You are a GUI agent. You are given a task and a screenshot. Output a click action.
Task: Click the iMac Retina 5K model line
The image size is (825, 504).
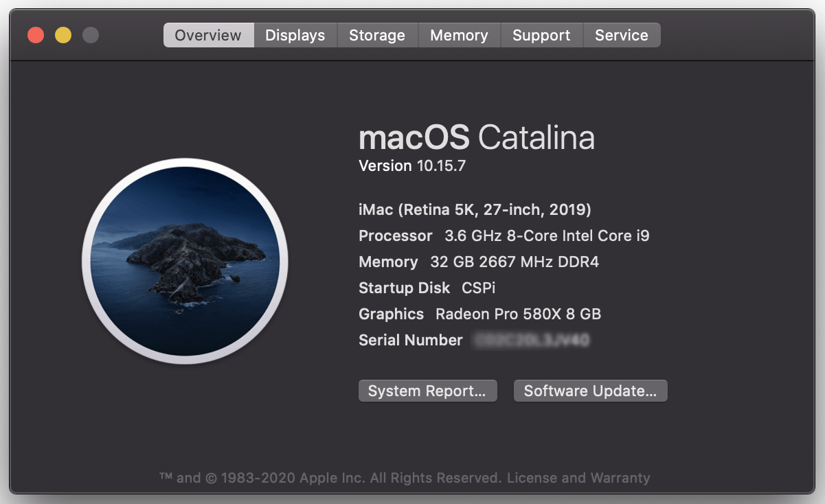(475, 209)
